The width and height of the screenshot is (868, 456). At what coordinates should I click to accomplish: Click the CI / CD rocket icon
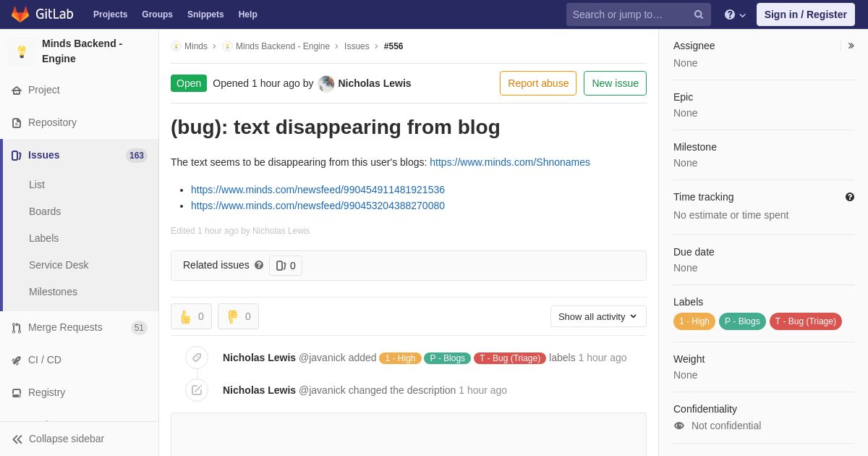tap(17, 360)
